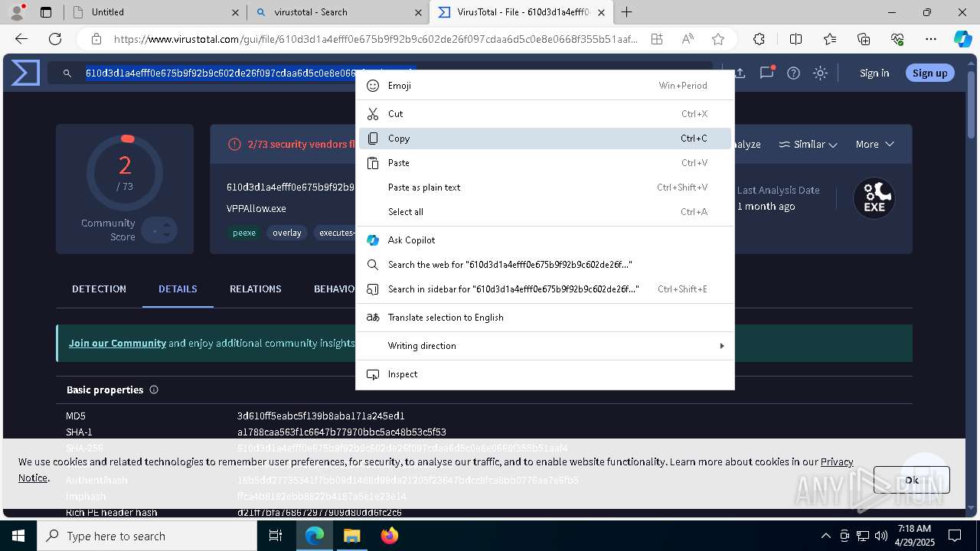Open File Explorer from taskbar
The height and width of the screenshot is (551, 980).
click(x=351, y=536)
